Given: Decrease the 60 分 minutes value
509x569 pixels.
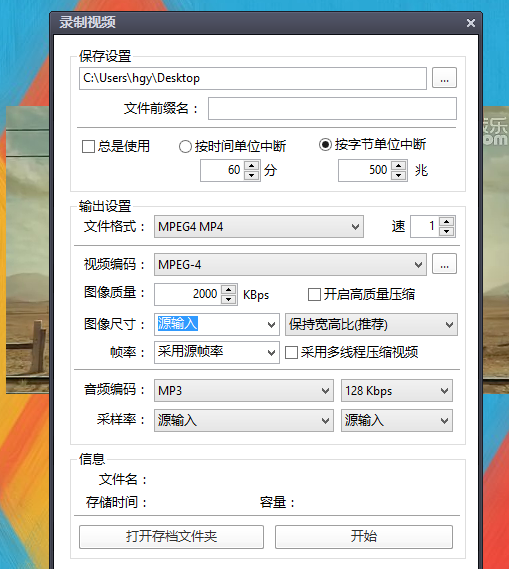Looking at the screenshot, I should click(x=251, y=175).
